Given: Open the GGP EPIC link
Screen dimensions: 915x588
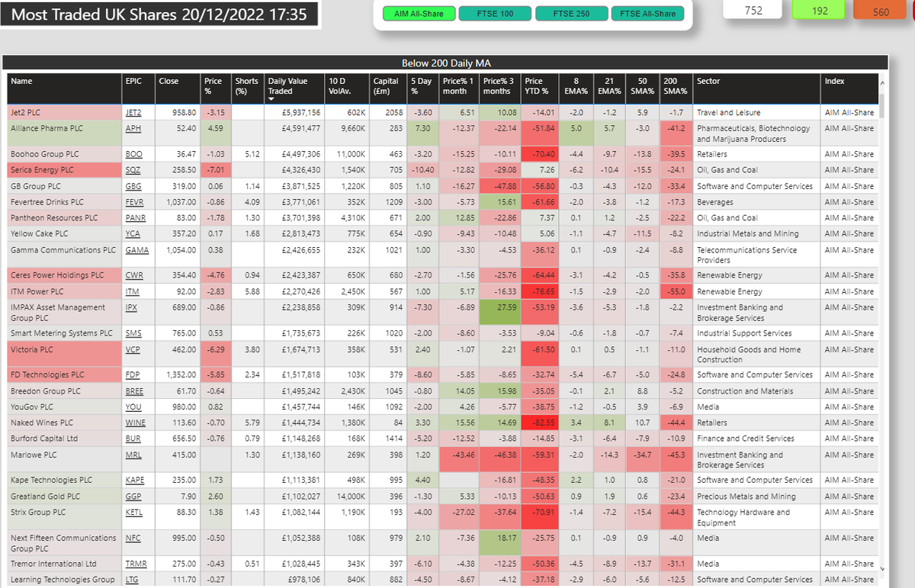Looking at the screenshot, I should pos(133,496).
